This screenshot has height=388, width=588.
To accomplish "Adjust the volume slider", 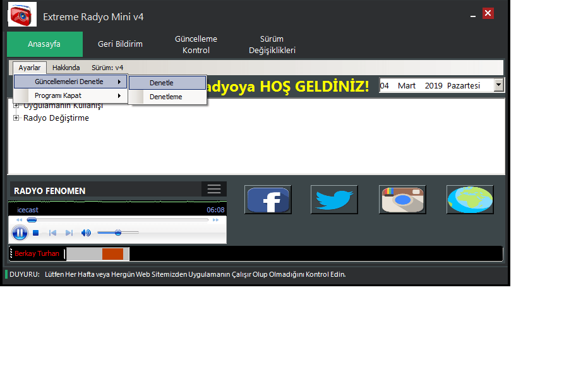I will coord(117,233).
